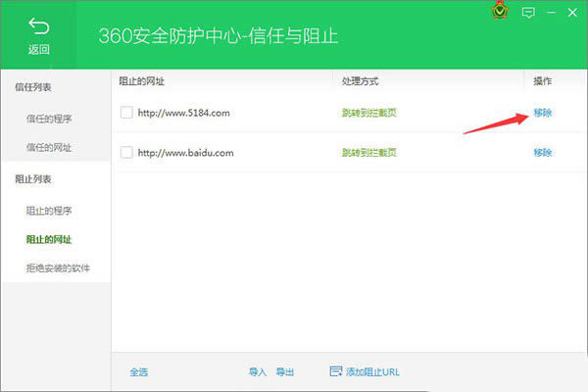Check the box for http://www.5184.com
This screenshot has height=392, width=588.
click(x=125, y=113)
